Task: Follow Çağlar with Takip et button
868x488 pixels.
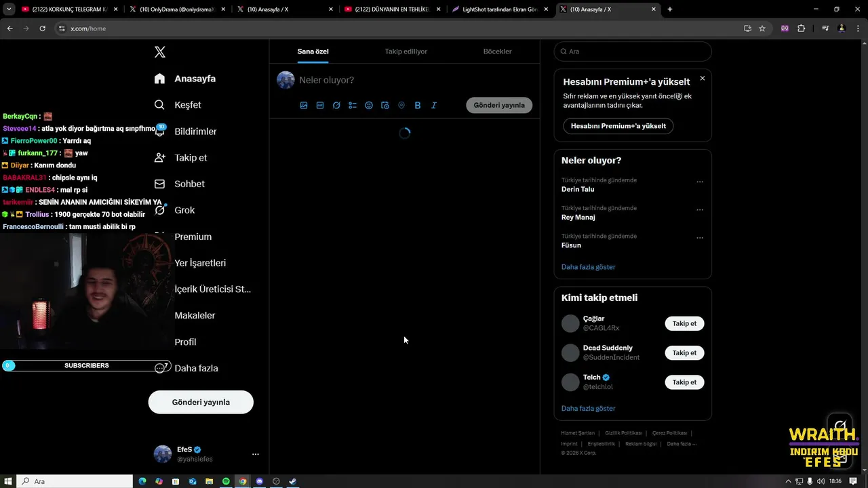Action: coord(684,323)
